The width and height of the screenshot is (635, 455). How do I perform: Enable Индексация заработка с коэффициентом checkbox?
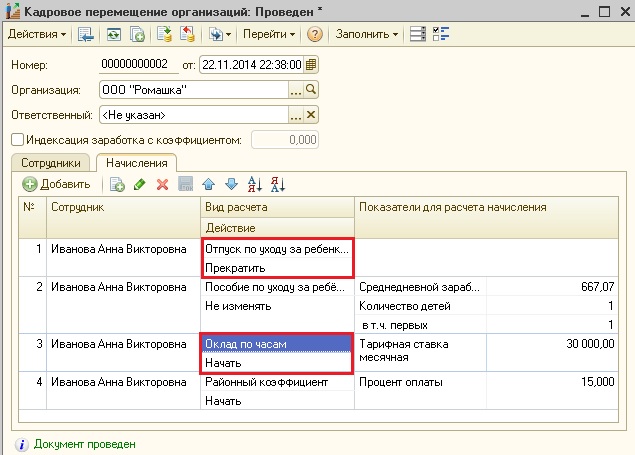(x=17, y=140)
